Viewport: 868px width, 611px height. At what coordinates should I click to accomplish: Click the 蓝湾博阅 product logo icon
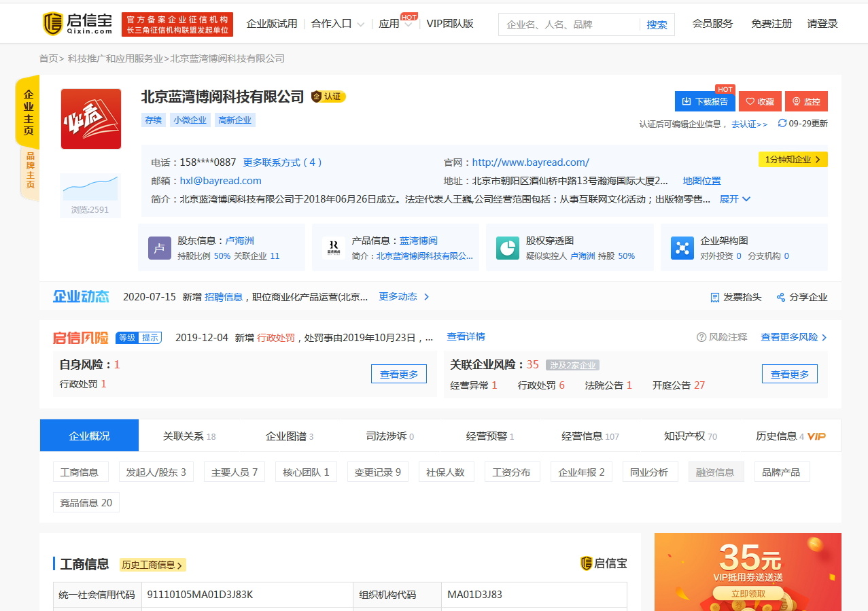coord(334,248)
